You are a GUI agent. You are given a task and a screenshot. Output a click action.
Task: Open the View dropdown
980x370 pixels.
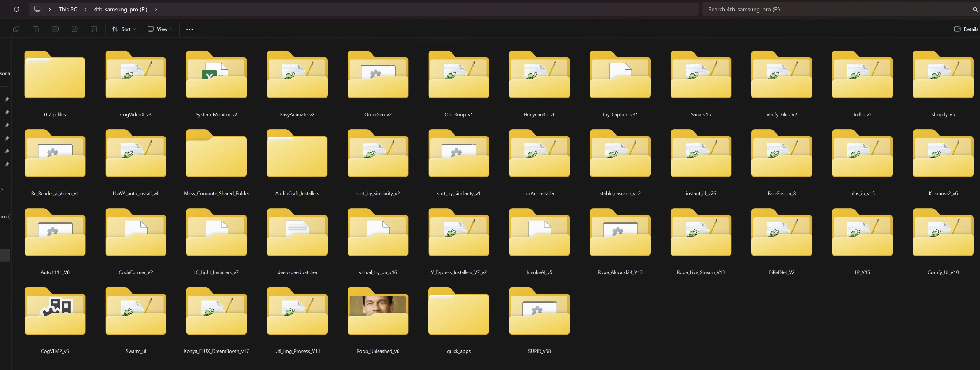(160, 29)
